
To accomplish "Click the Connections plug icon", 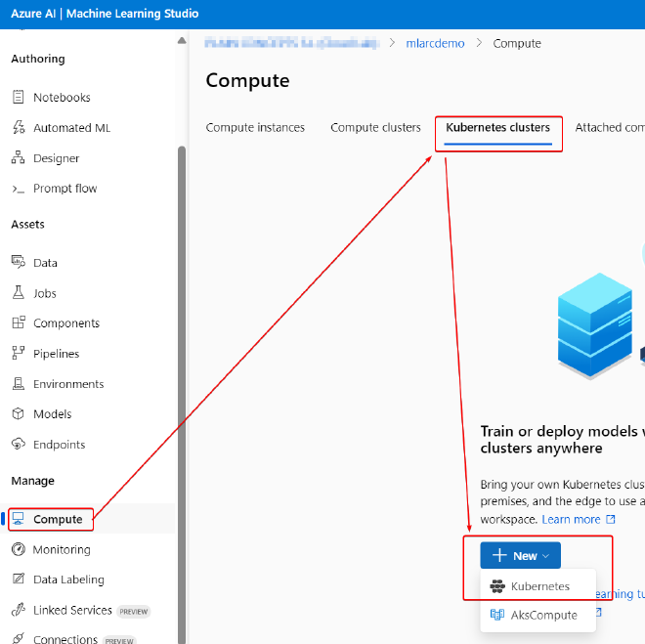I will tap(19, 639).
